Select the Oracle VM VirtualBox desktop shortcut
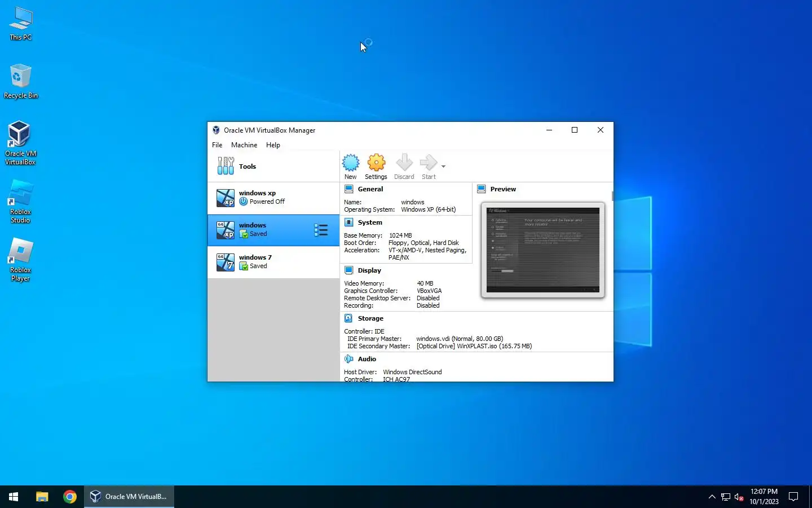 point(21,143)
